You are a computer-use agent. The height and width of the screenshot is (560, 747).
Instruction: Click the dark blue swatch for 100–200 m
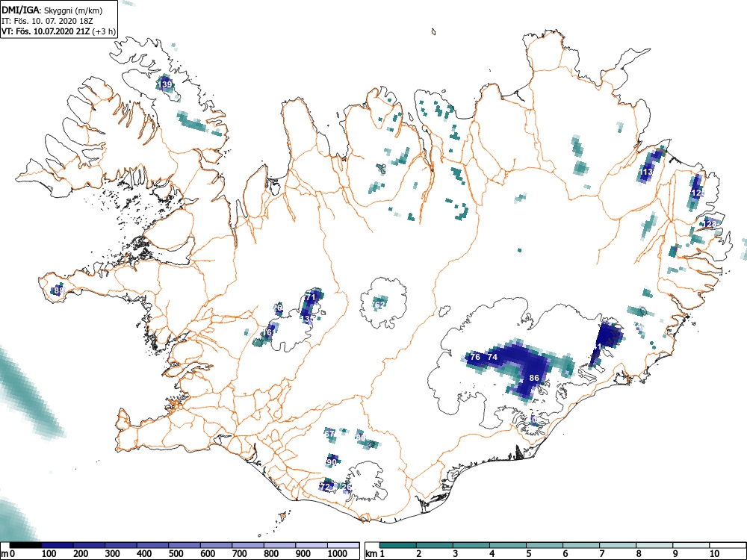[x=58, y=545]
